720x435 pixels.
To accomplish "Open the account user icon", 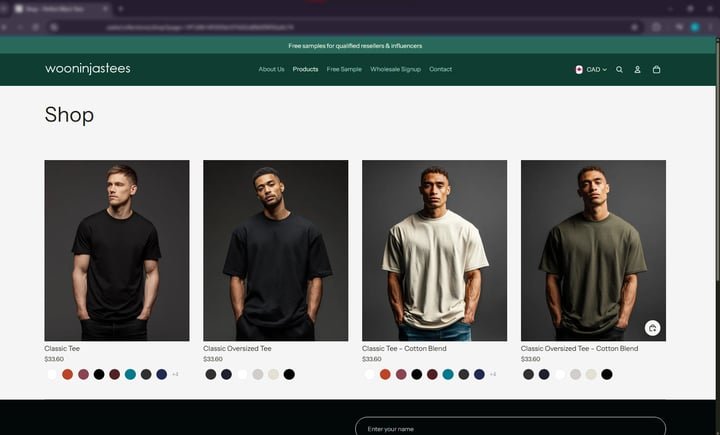I will [637, 69].
